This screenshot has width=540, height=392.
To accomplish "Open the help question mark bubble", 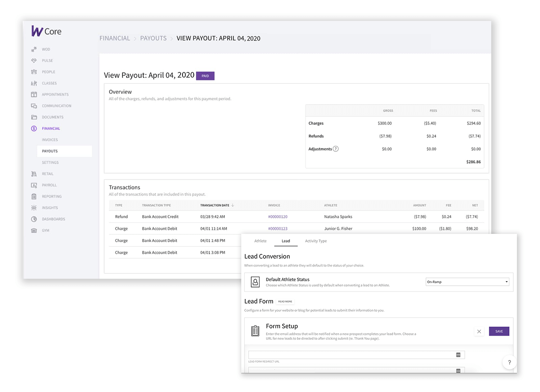I will (x=510, y=362).
